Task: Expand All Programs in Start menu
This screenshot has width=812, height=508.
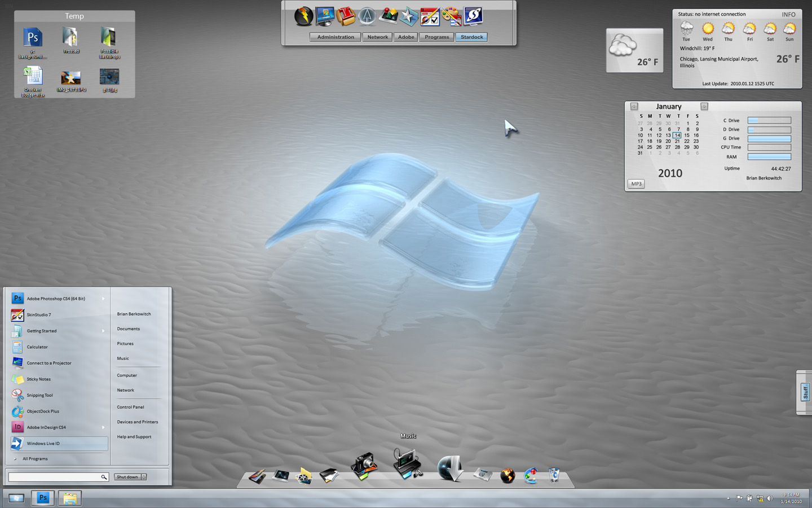Action: tap(35, 459)
